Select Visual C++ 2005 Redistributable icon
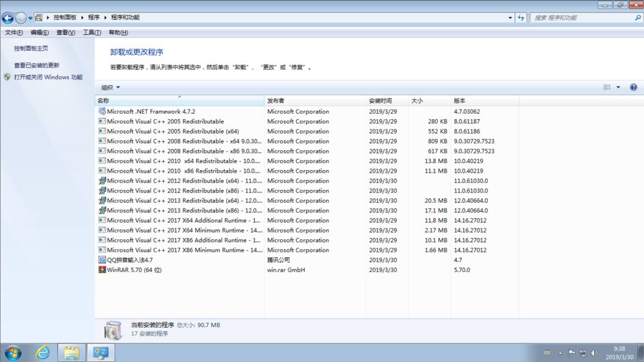This screenshot has width=644, height=362. pyautogui.click(x=102, y=121)
